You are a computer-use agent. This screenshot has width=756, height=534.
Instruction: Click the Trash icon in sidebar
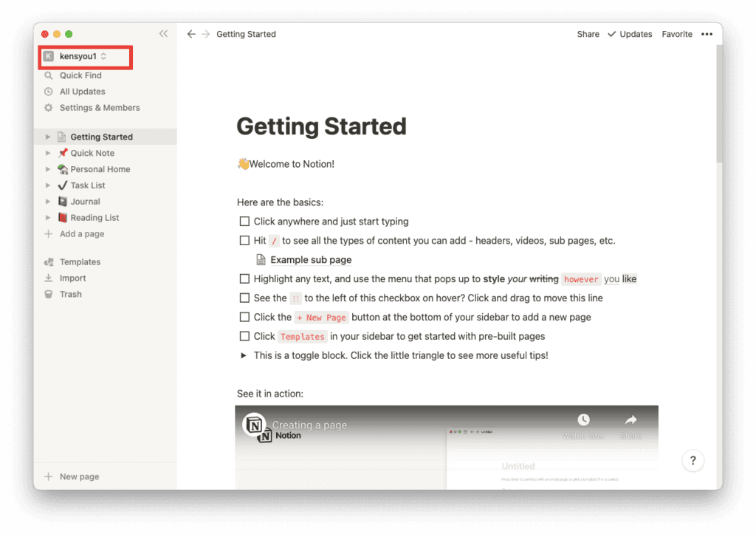click(49, 294)
